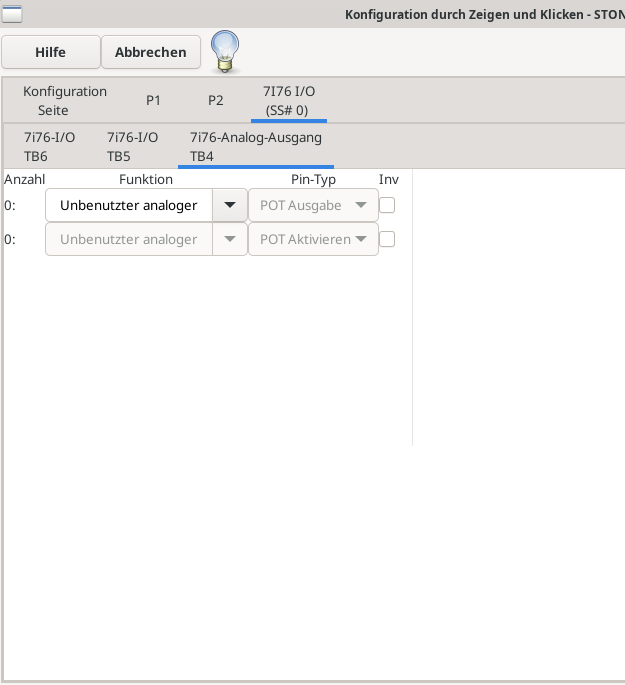625x685 pixels.
Task: Expand the second Funktion dropdown arrow
Action: [230, 239]
